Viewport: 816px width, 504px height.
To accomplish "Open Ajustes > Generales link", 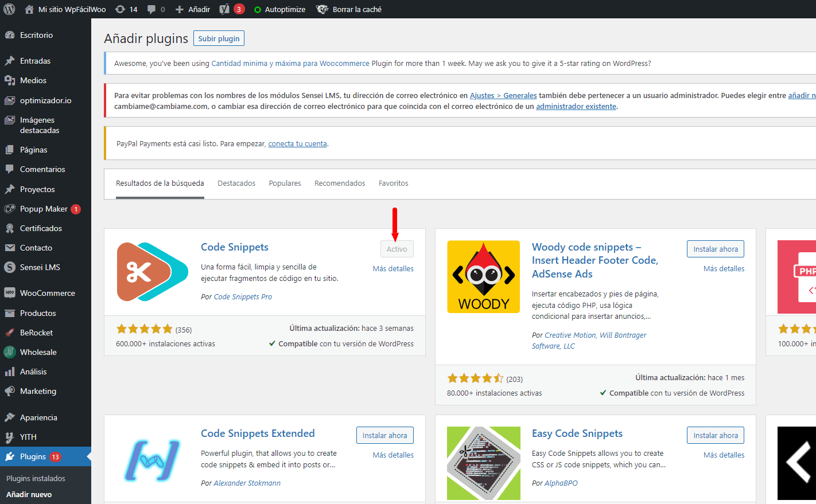I will tap(503, 95).
